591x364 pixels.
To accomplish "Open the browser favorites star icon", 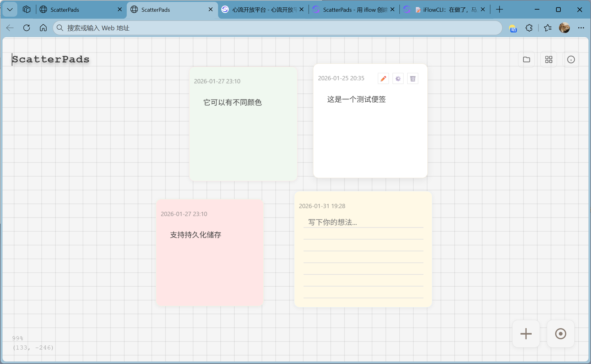I will [x=548, y=28].
